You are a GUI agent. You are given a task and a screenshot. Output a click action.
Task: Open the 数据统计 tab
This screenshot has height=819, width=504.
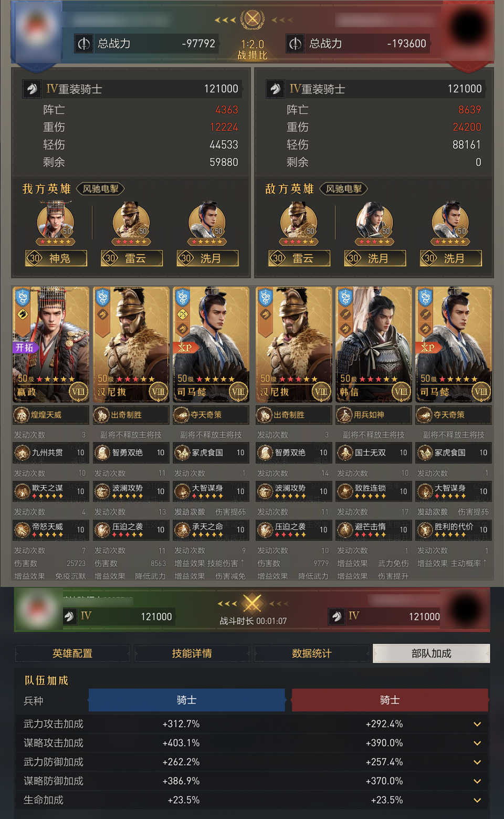pos(312,653)
